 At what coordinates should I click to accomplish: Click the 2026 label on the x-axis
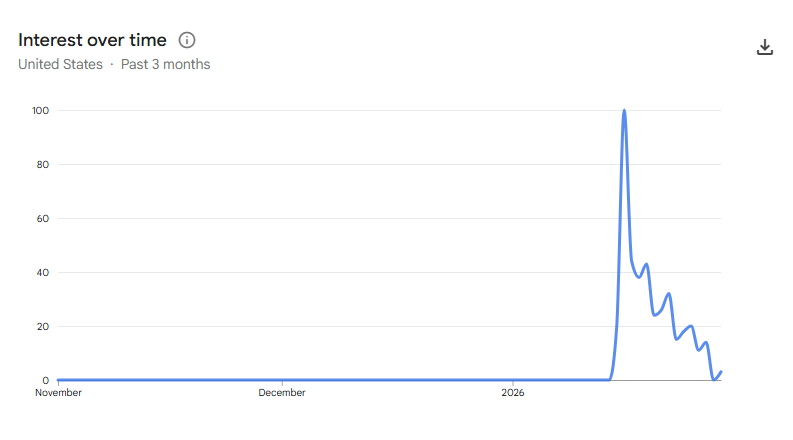512,393
